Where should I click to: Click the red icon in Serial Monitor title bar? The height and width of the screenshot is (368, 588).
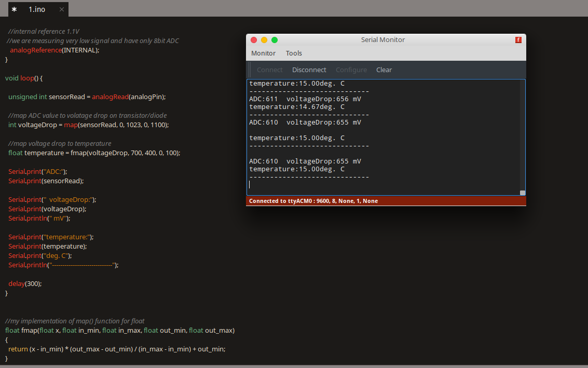[518, 40]
